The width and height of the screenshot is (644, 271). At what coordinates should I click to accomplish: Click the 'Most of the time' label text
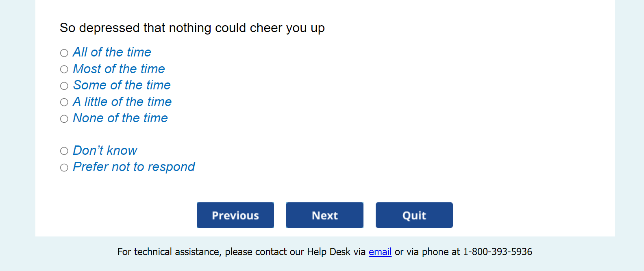[119, 69]
